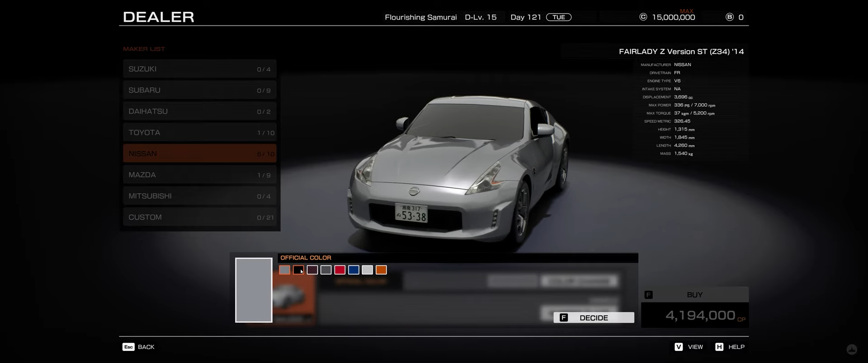Click the SPEED METRIC value 326.45
Viewport: 868px width, 363px height.
pyautogui.click(x=682, y=121)
